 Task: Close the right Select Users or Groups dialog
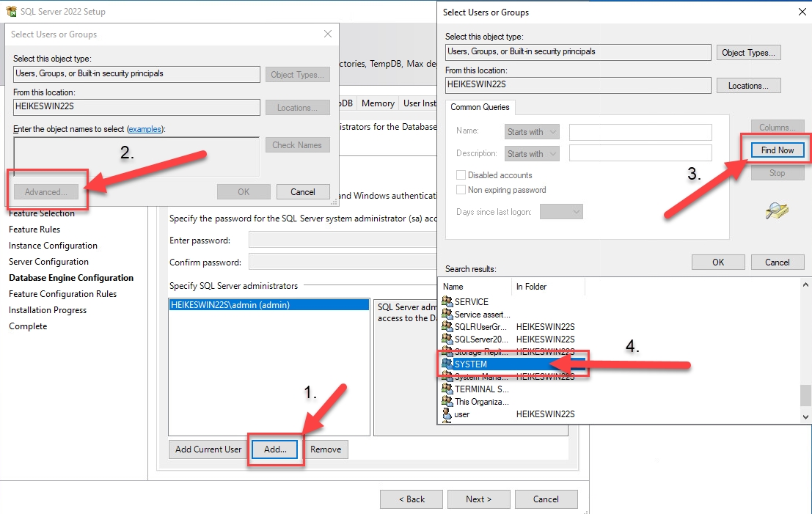[x=802, y=12]
